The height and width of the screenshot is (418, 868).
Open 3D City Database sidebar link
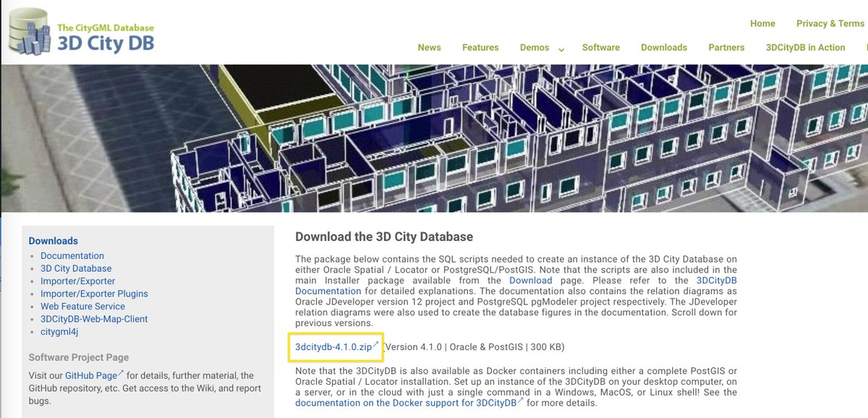tap(76, 268)
